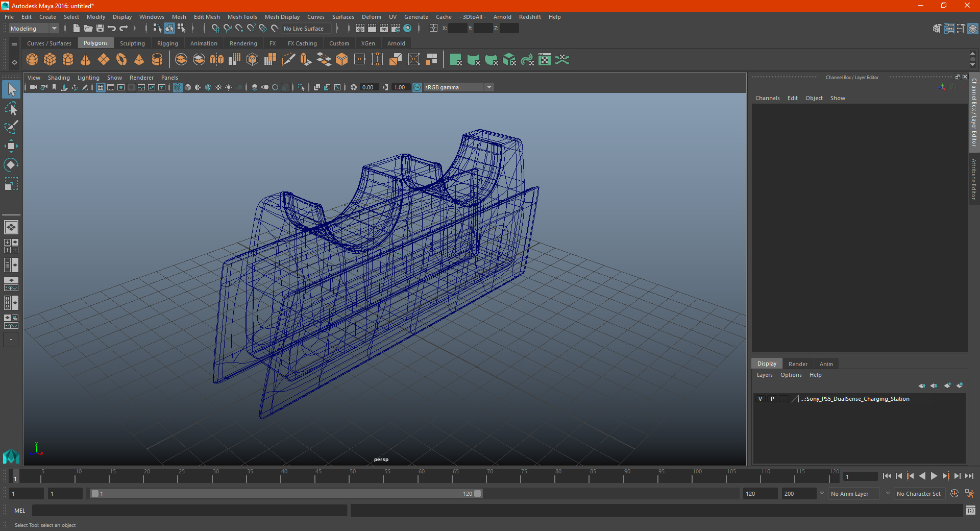Activate the Move tool in toolbox
980x531 pixels.
pyautogui.click(x=11, y=146)
